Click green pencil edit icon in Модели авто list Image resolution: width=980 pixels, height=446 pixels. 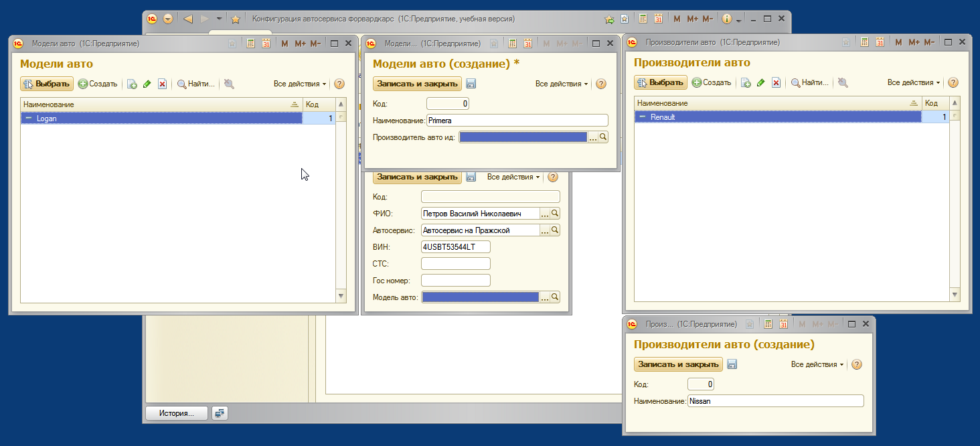[x=147, y=84]
